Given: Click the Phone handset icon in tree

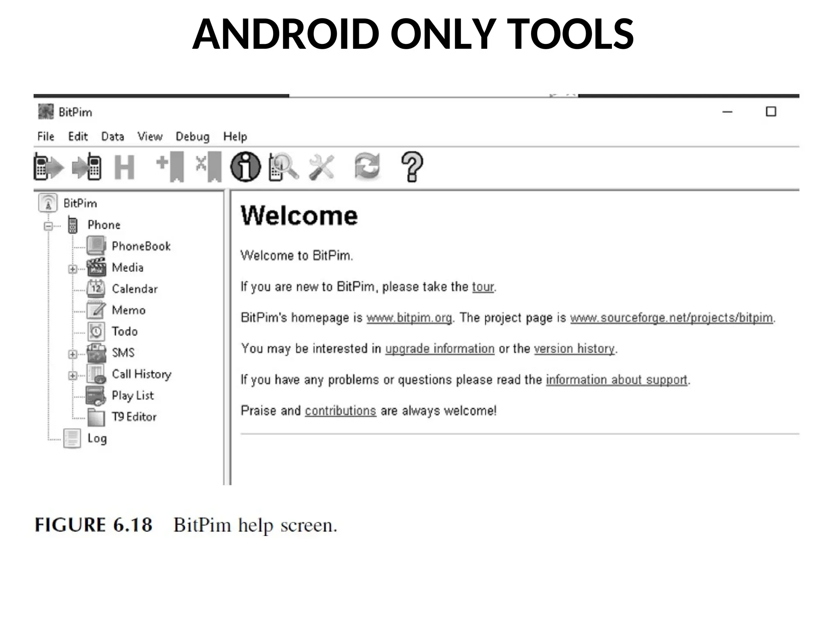Looking at the screenshot, I should click(x=73, y=225).
